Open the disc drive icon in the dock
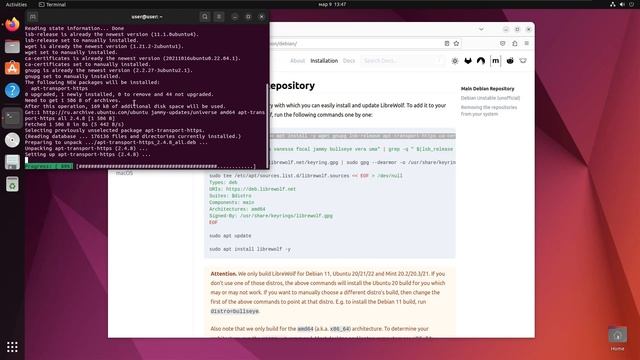 click(x=12, y=140)
